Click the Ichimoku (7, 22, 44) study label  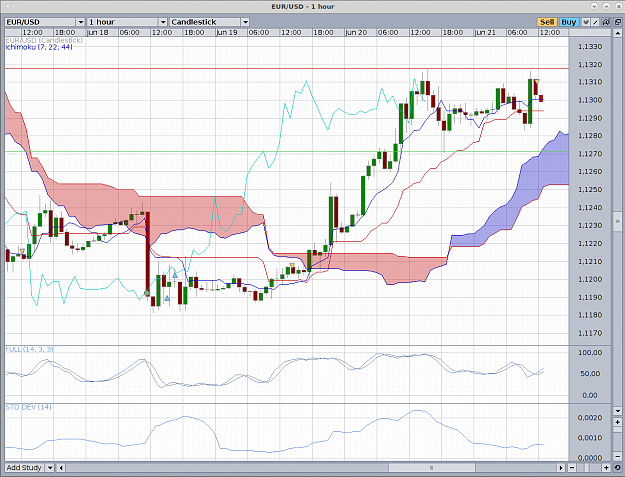pyautogui.click(x=39, y=47)
